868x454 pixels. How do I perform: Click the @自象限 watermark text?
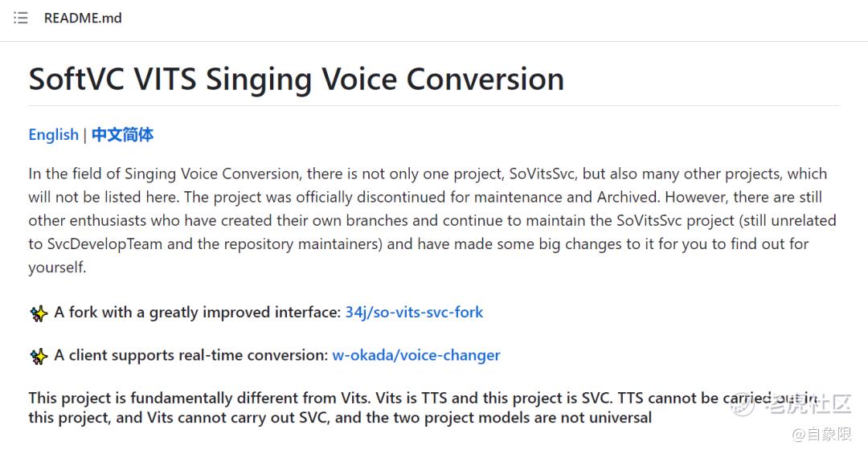pos(821,435)
